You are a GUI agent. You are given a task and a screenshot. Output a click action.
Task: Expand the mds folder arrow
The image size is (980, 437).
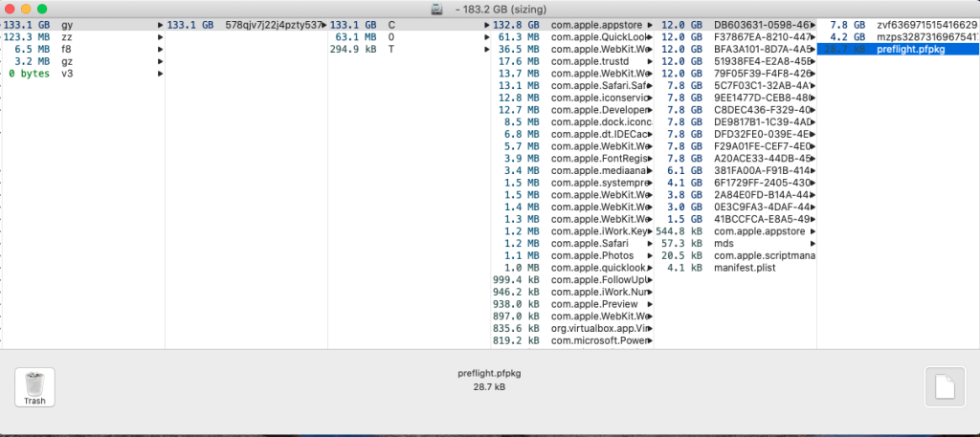point(812,244)
